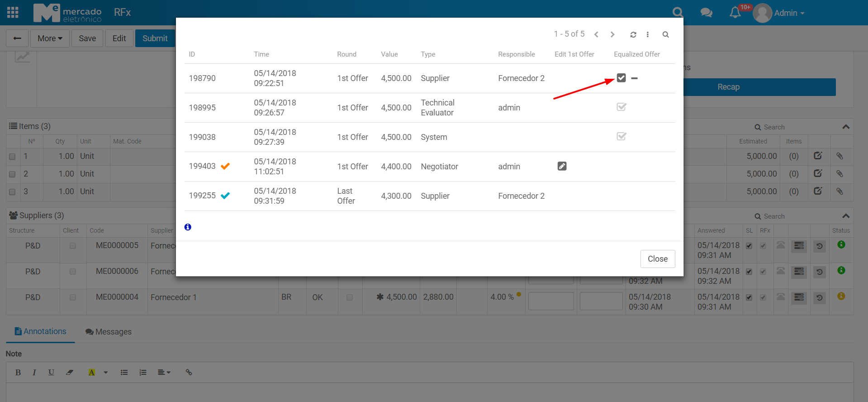The image size is (868, 402).
Task: Click the Submit button
Action: tap(155, 38)
